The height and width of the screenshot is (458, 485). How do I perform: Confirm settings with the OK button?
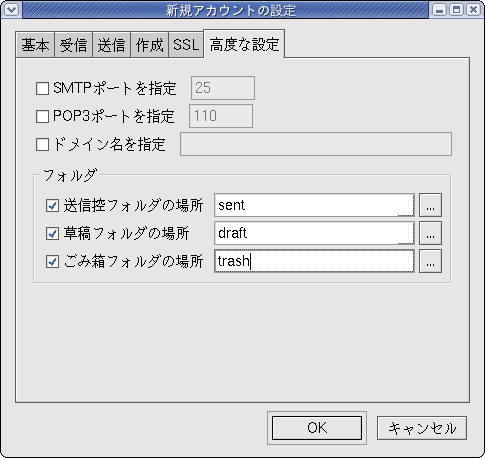pos(317,428)
